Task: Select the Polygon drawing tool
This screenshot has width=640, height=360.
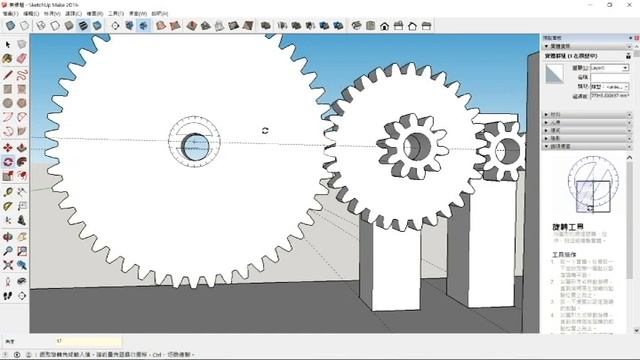Action: point(22,103)
